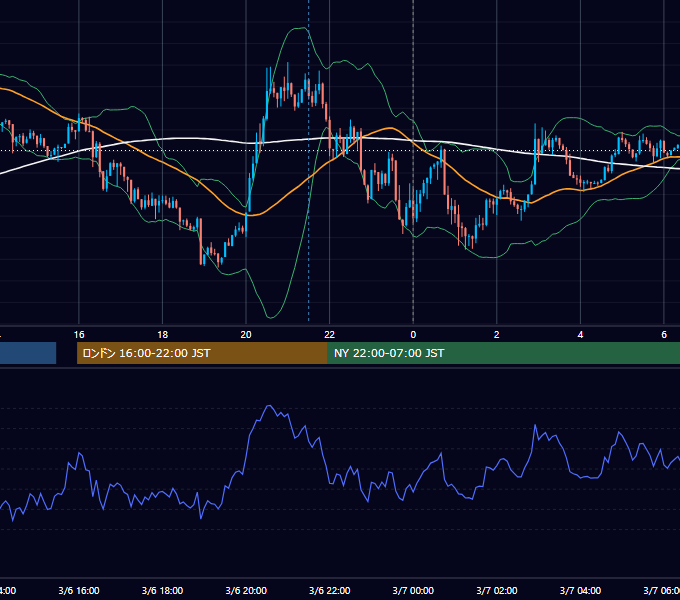Screen dimensions: 680x600
Task: Click the 3/6 20:00 time label
Action: click(246, 590)
